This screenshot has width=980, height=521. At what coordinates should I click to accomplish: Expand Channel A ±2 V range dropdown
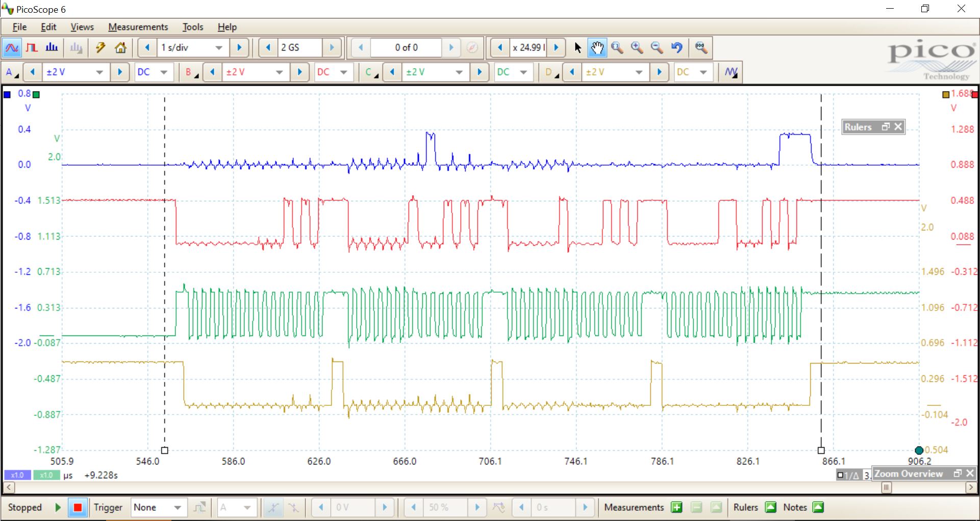pos(99,72)
